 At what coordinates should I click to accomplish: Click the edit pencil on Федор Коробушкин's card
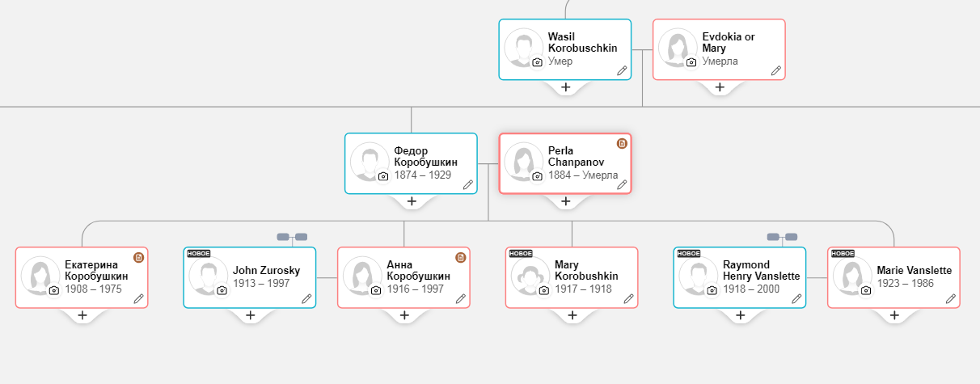point(467,184)
